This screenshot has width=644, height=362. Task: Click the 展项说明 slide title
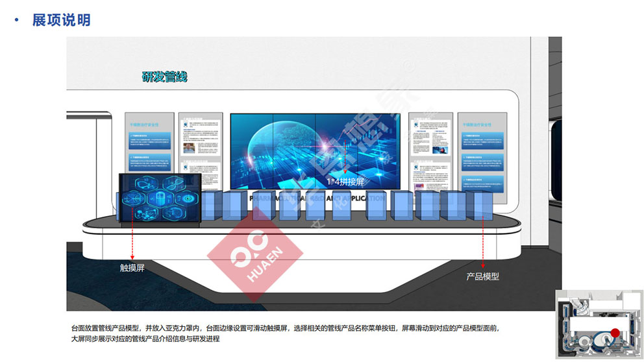[x=61, y=20]
